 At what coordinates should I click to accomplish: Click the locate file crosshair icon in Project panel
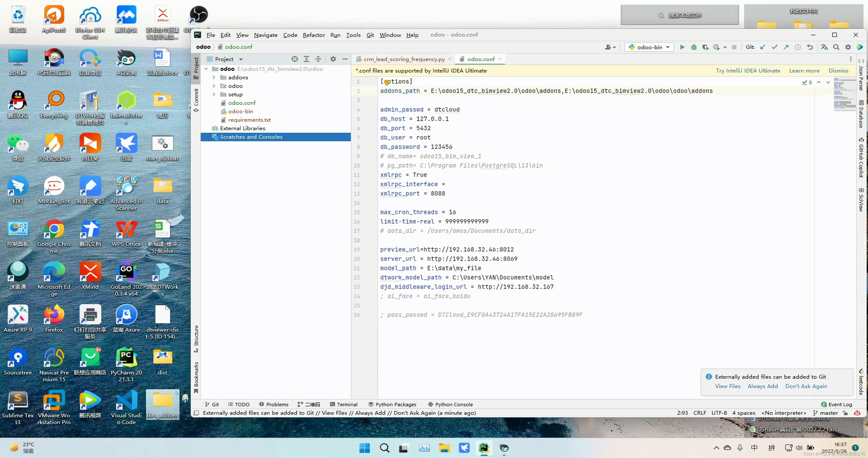(x=295, y=59)
